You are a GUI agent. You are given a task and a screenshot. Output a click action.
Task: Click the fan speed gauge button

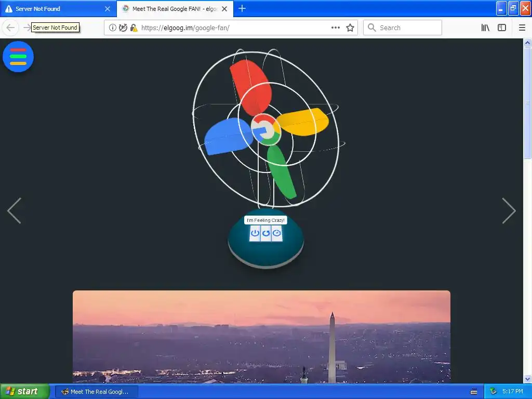(x=277, y=233)
